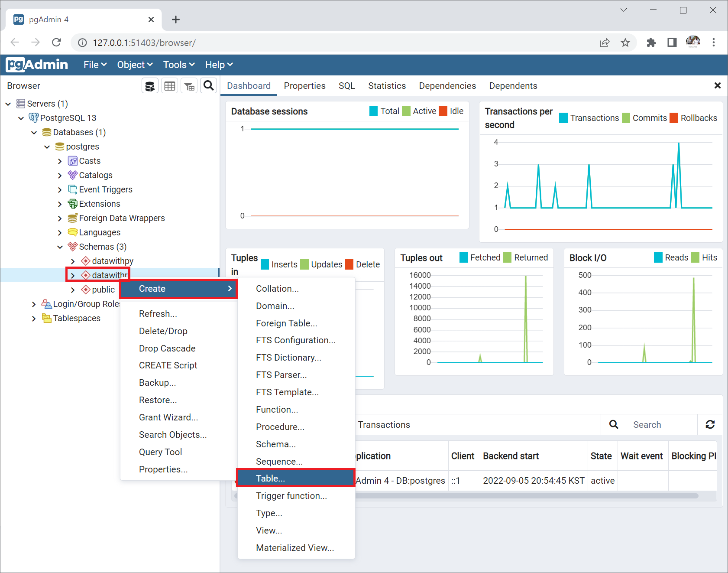Switch to the SQL tab
Screen dimensions: 728x573
[x=347, y=86]
